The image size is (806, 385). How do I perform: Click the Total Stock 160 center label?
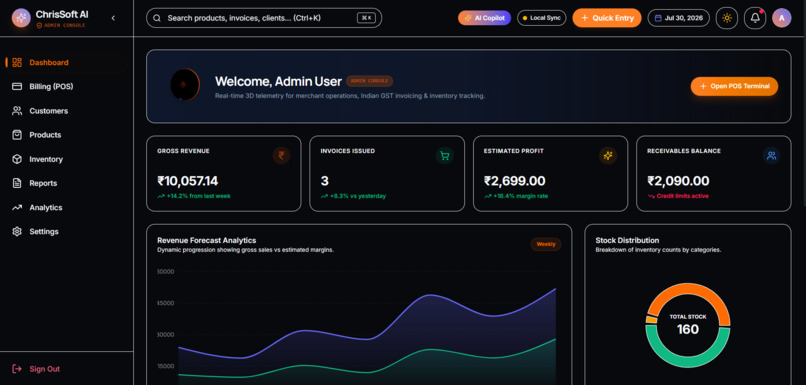click(x=688, y=325)
